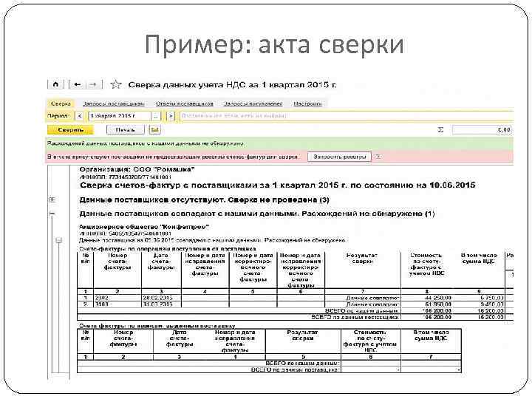Click the yellow Сверить button
Image resolution: width=532 pixels, height=399 pixels.
pos(71,129)
